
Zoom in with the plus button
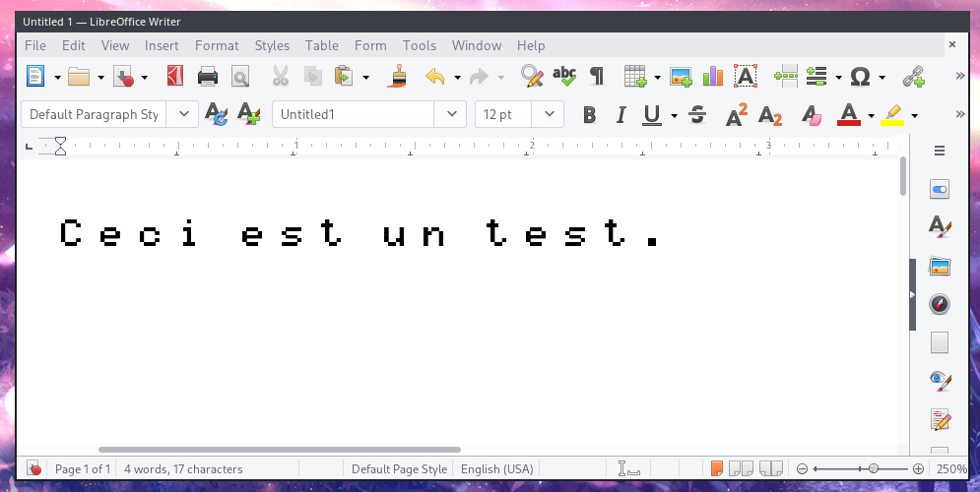pos(918,469)
